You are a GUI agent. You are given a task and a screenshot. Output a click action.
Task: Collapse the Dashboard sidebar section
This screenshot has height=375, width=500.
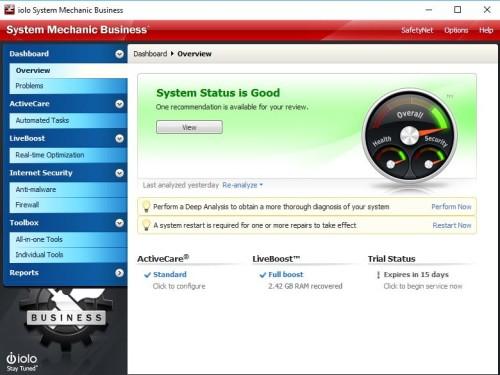pos(119,54)
